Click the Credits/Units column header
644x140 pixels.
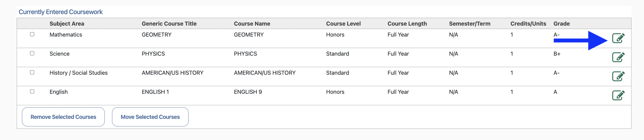pyautogui.click(x=528, y=24)
